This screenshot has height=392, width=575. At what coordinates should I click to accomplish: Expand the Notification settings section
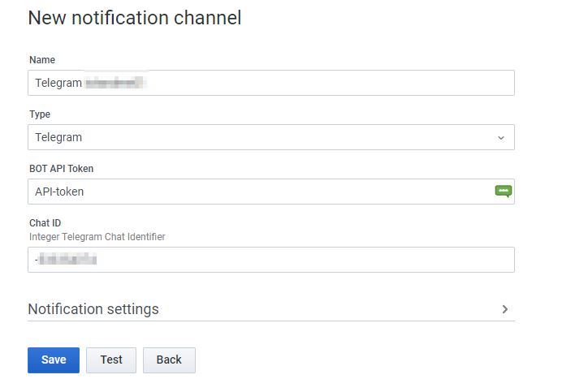pos(271,309)
